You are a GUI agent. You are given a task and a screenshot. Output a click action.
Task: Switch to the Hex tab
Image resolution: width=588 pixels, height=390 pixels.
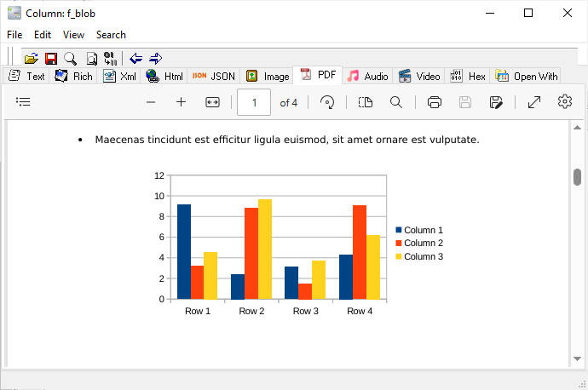tap(468, 76)
